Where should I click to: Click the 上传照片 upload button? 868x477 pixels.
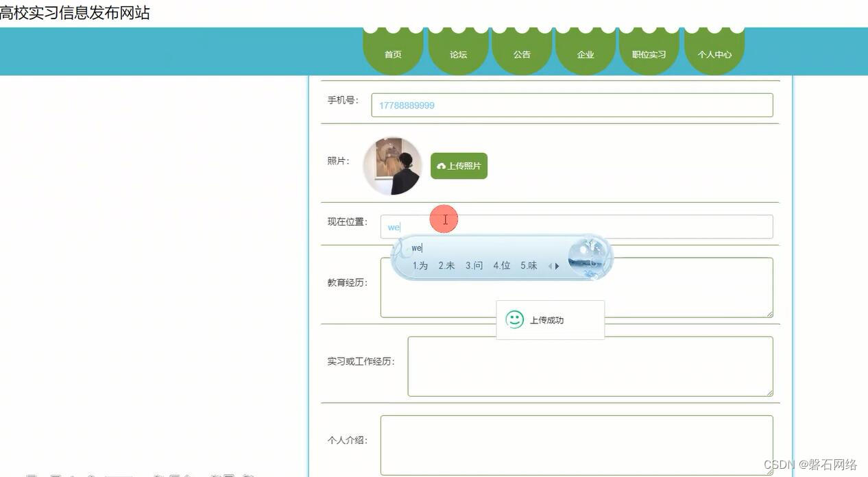[x=458, y=165]
